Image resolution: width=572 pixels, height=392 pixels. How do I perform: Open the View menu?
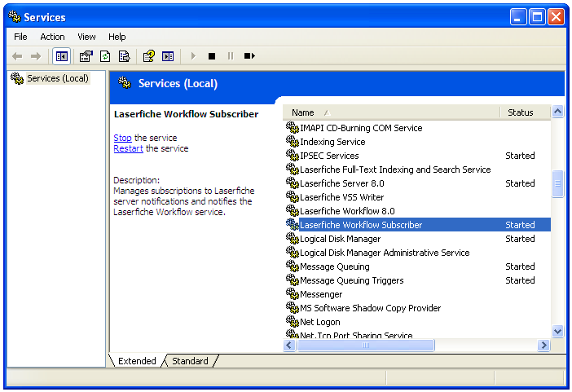(x=86, y=37)
